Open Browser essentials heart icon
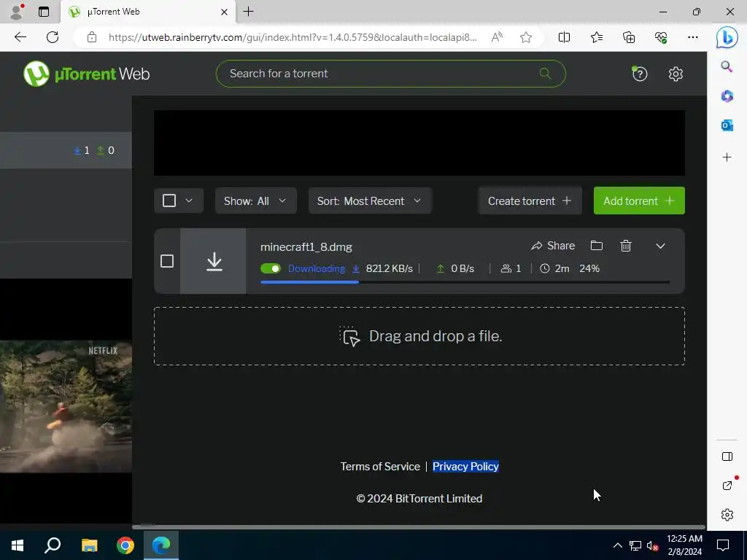Viewport: 747px width, 560px height. 661,37
